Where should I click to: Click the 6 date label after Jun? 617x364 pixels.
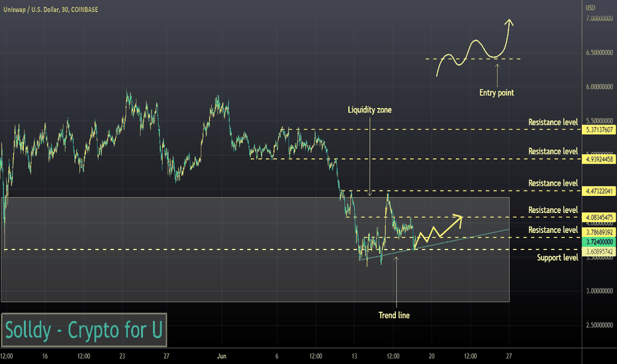(x=277, y=356)
